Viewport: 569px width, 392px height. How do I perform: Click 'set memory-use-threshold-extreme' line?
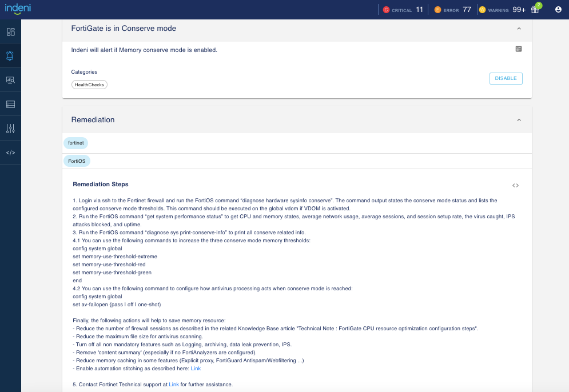(x=115, y=257)
